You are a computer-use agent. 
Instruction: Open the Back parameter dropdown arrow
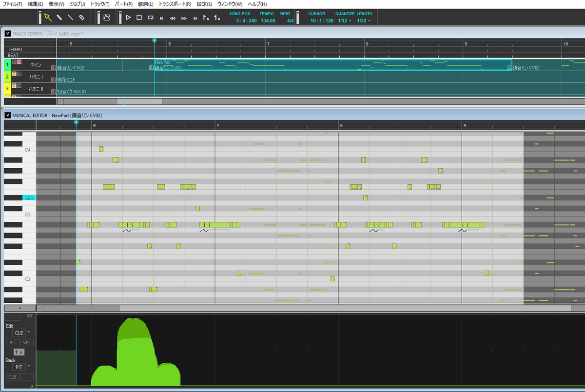(29, 366)
